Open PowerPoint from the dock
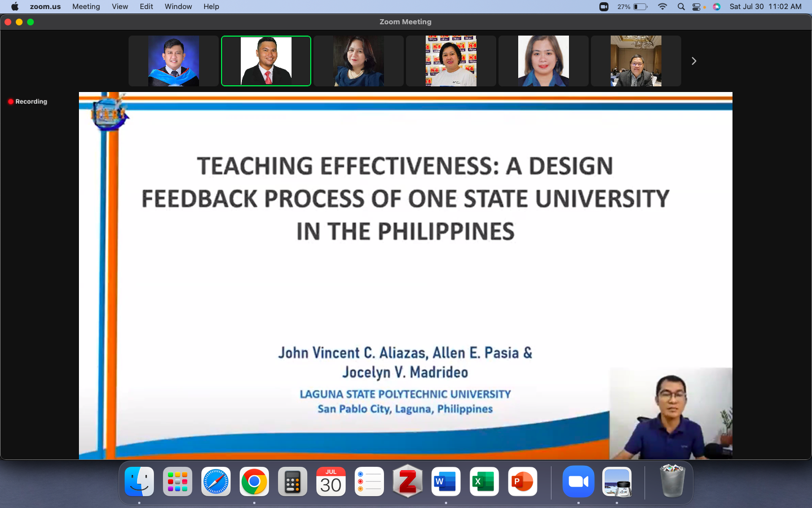 522,481
